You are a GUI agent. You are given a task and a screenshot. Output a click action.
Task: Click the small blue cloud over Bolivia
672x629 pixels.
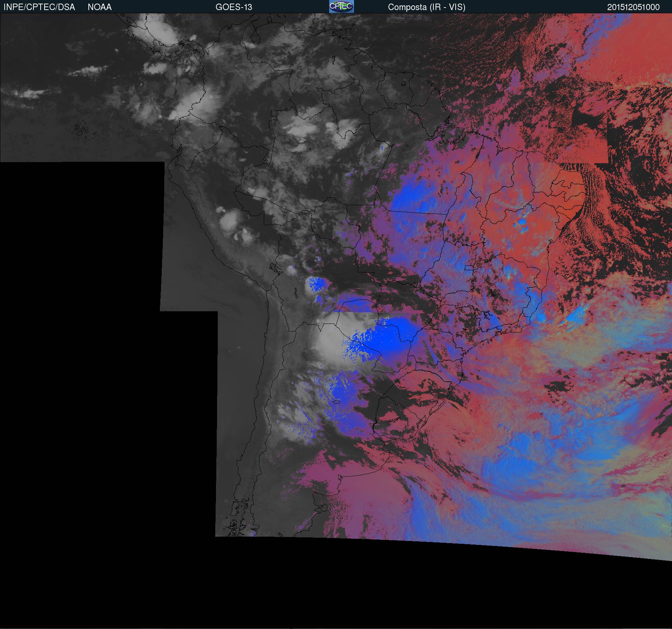point(316,285)
